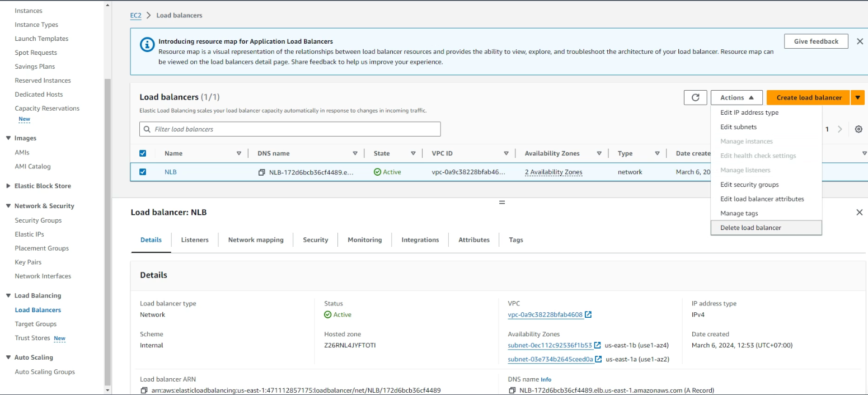
Task: Copy the DNS name in details section
Action: [512, 390]
